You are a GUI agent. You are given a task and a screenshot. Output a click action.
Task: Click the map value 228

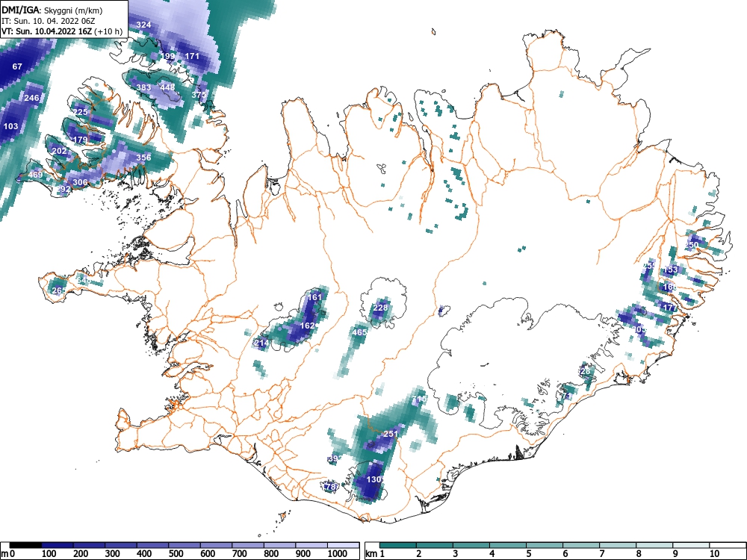click(380, 308)
